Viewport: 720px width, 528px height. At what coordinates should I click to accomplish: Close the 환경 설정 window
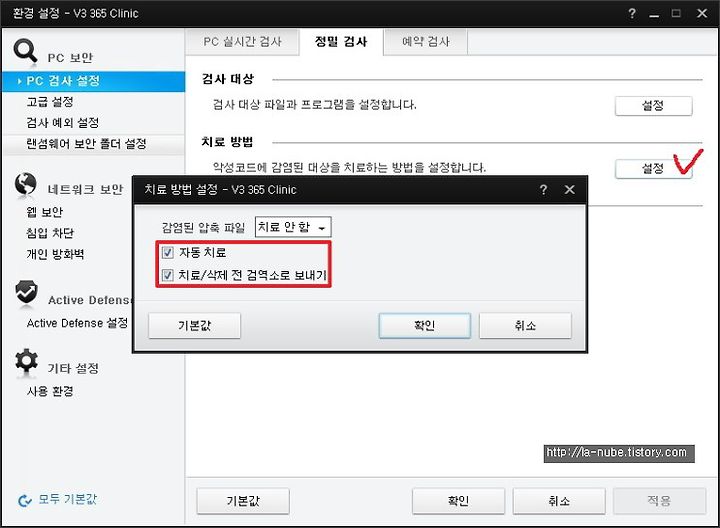click(702, 13)
